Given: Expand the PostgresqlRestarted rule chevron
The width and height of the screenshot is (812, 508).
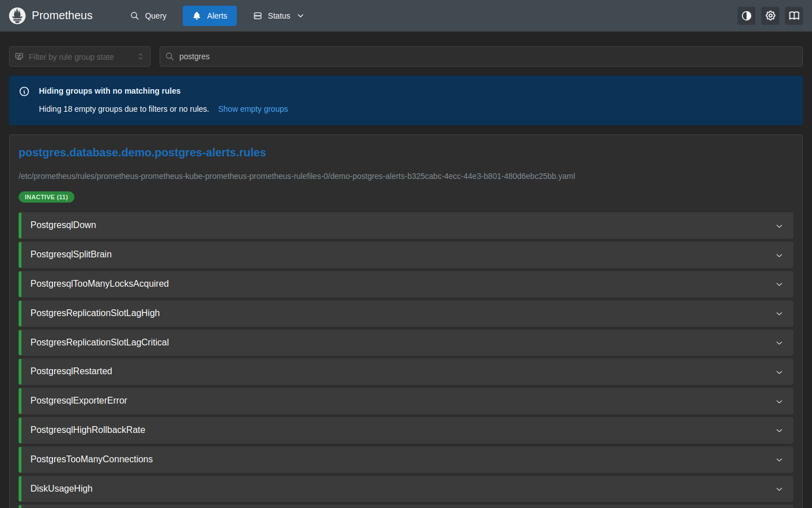Looking at the screenshot, I should (779, 372).
